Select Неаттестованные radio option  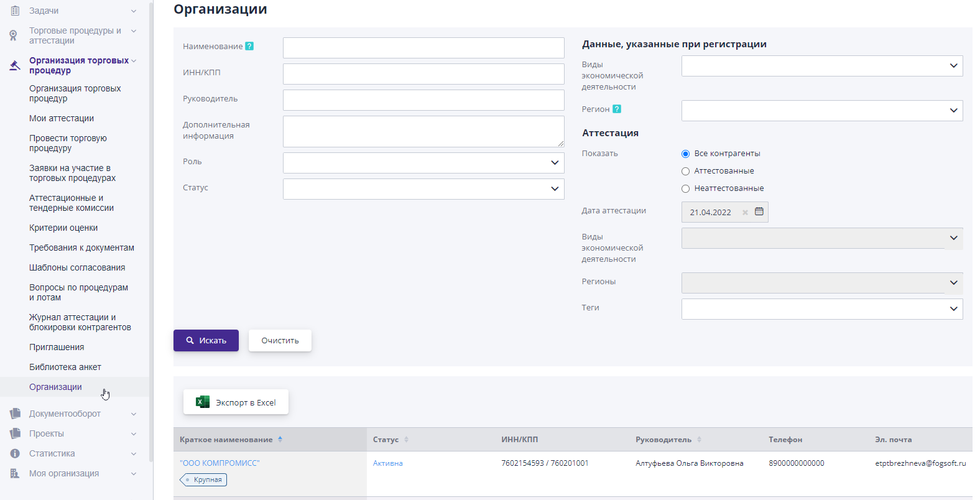[x=685, y=188]
